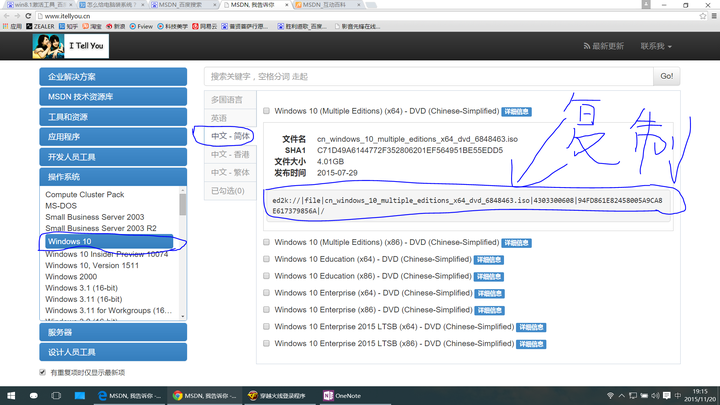Select Windows 3.11 for Workgroups entry

tap(108, 310)
